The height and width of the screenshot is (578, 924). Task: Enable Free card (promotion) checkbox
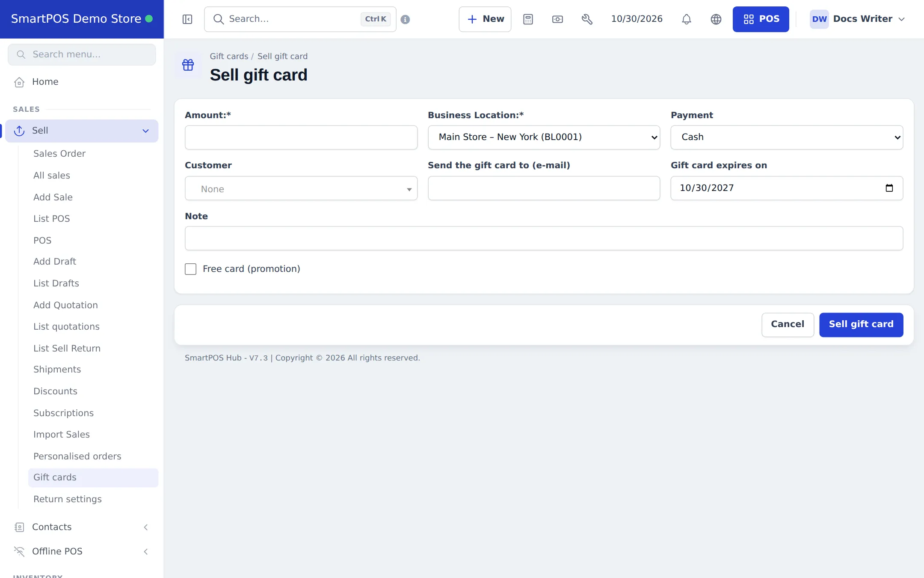190,269
